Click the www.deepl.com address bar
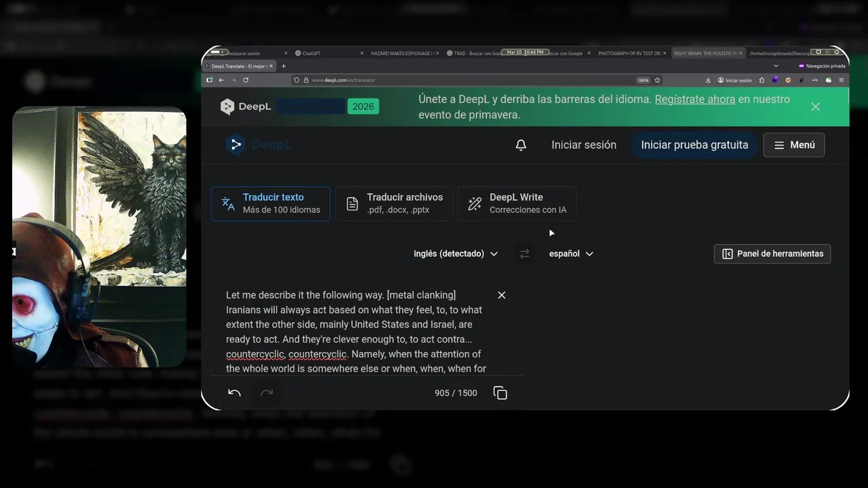868x488 pixels. [x=468, y=80]
